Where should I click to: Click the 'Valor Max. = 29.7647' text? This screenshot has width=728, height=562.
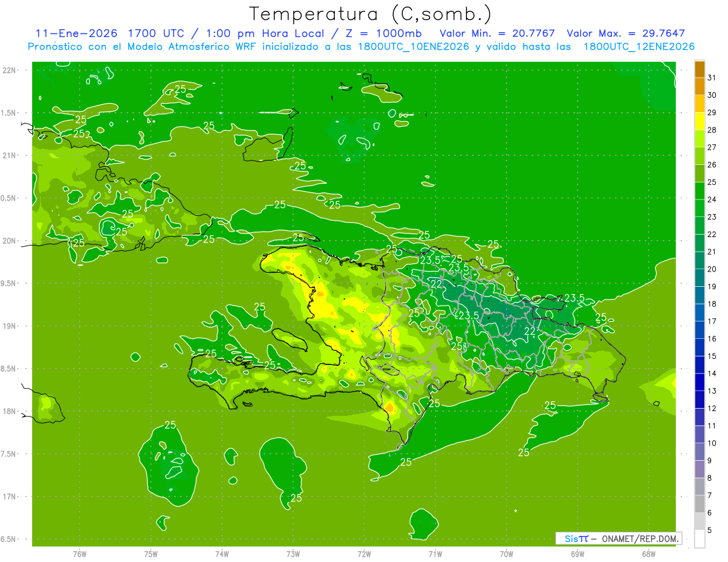626,33
